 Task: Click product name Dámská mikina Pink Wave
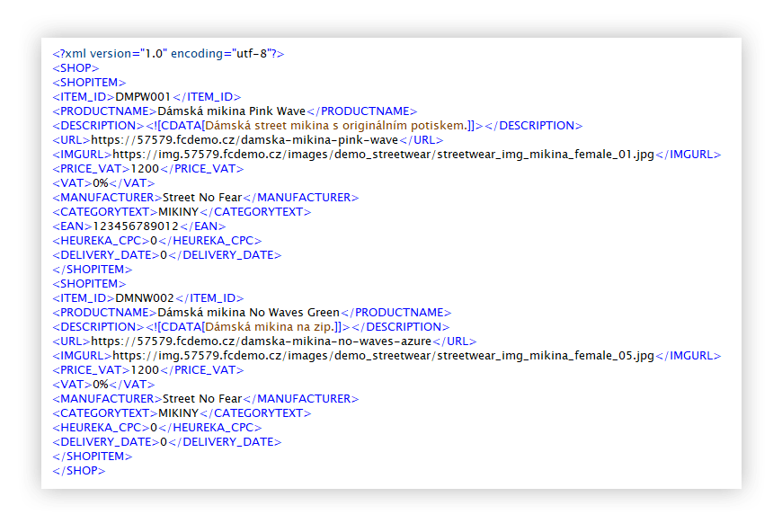pyautogui.click(x=232, y=111)
